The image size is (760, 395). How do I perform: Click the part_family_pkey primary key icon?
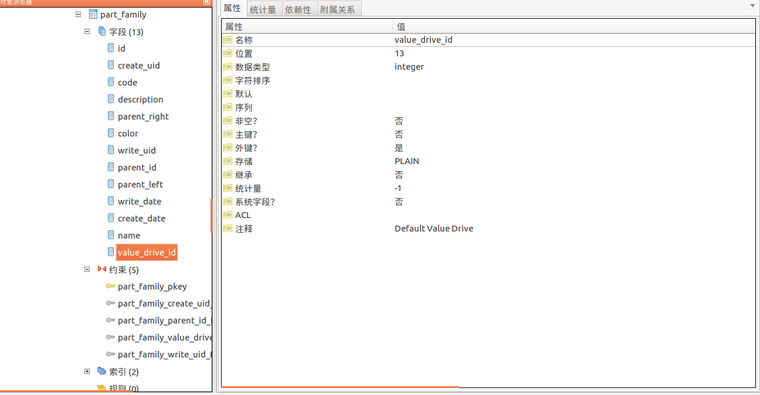111,286
